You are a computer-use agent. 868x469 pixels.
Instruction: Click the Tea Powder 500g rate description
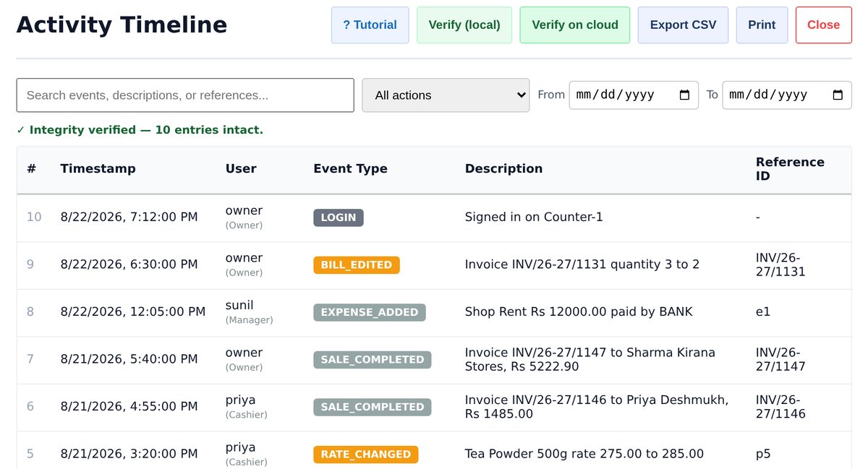click(x=584, y=454)
